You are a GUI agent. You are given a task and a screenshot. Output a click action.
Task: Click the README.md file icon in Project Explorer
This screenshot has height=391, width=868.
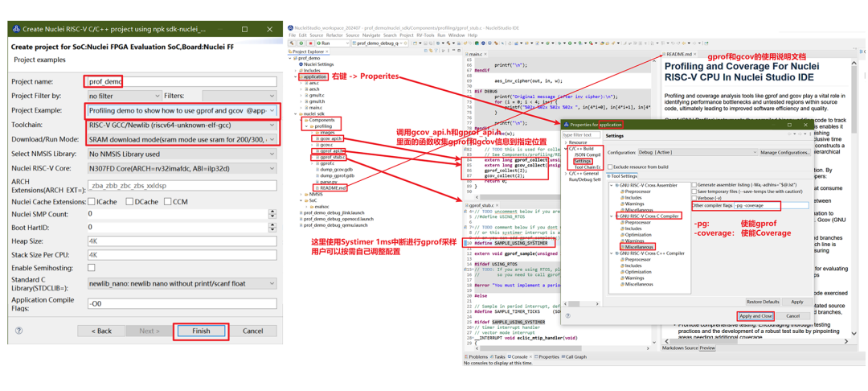316,187
